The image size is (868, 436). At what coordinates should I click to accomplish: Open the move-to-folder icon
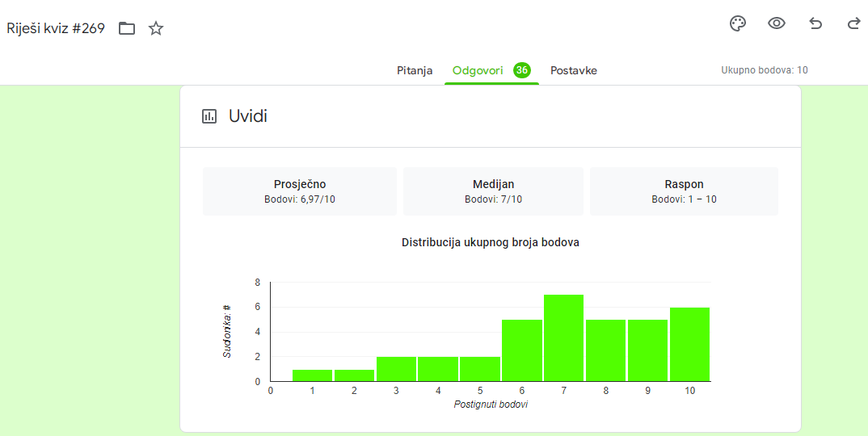pos(127,28)
